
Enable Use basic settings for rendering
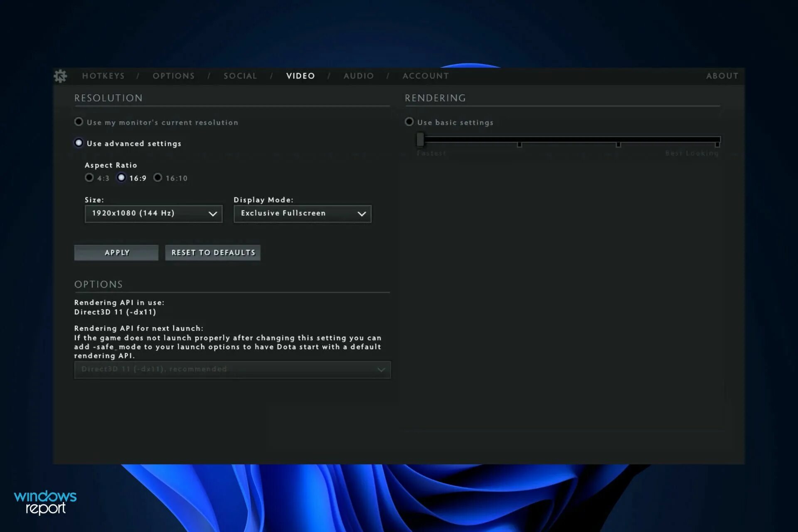(x=409, y=122)
